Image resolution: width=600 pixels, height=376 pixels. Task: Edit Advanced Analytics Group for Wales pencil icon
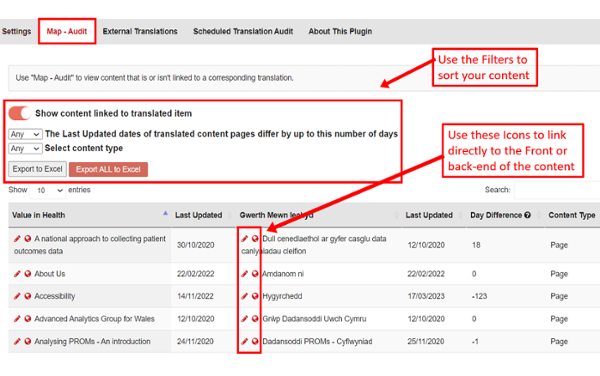(17, 319)
